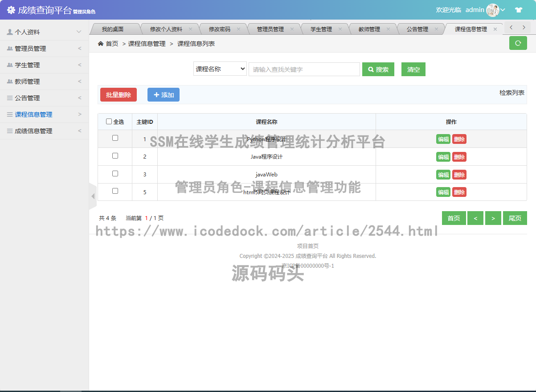Go to 尾页 last page
This screenshot has height=392, width=536.
[515, 218]
